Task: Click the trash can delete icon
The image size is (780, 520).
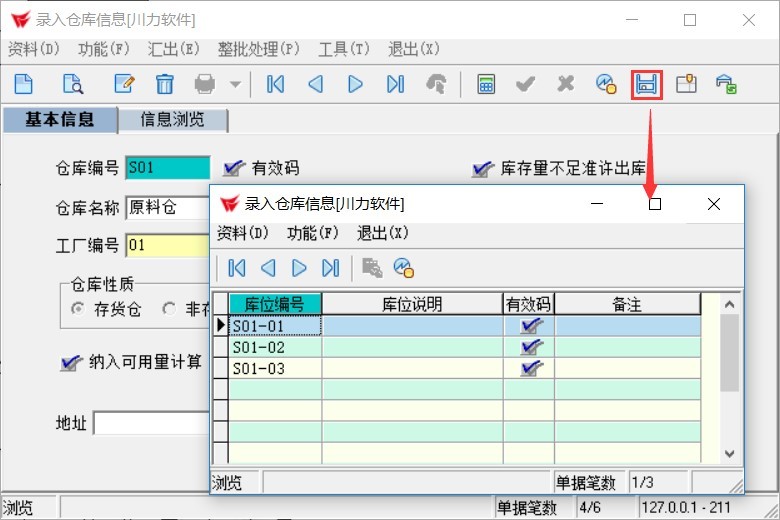Action: coord(165,85)
